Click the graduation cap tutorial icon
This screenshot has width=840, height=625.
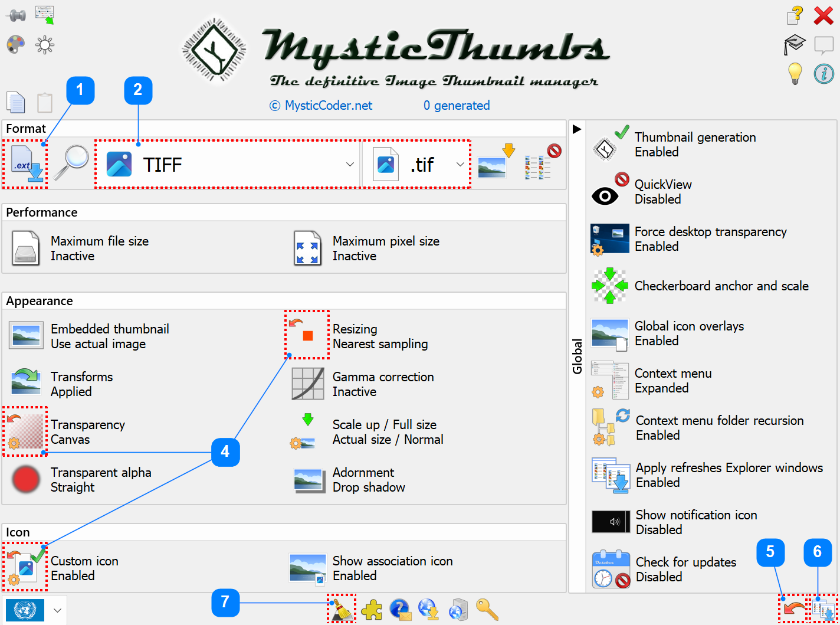[795, 44]
